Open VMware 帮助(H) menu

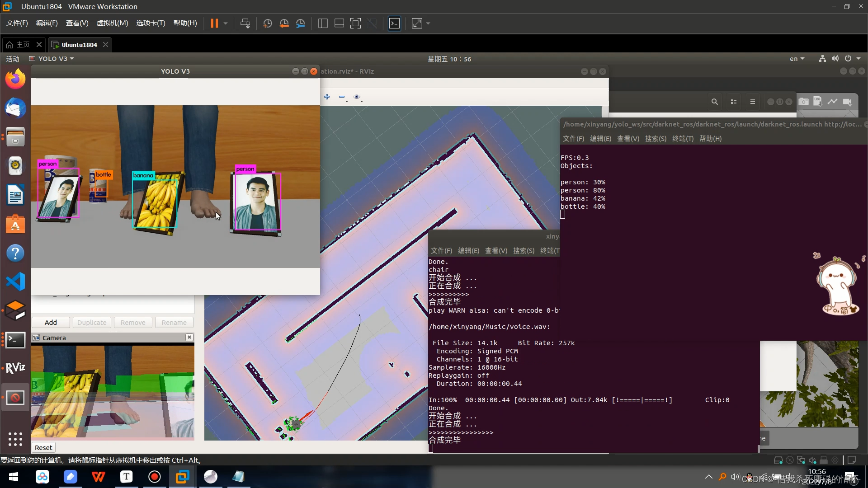tap(185, 23)
